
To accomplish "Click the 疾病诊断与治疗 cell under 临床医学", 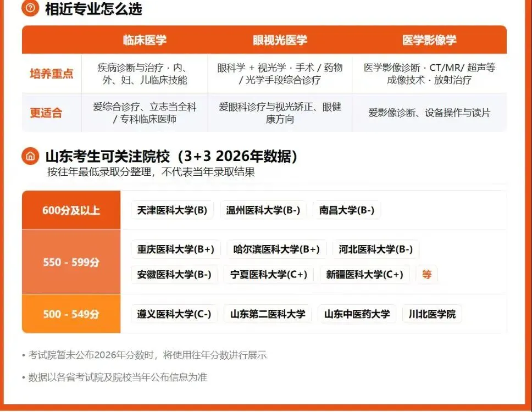I will tap(145, 74).
